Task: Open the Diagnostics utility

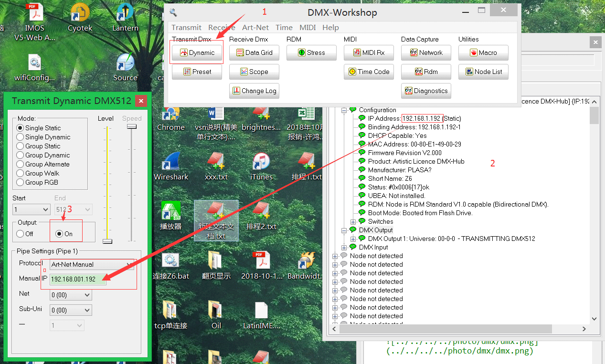Action: [425, 91]
